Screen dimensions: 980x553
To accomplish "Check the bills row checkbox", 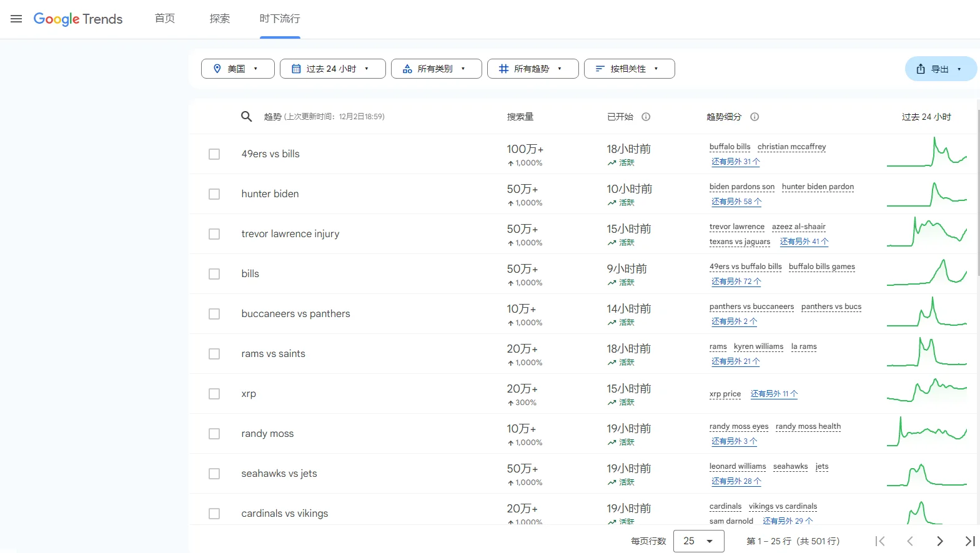I will pyautogui.click(x=214, y=274).
